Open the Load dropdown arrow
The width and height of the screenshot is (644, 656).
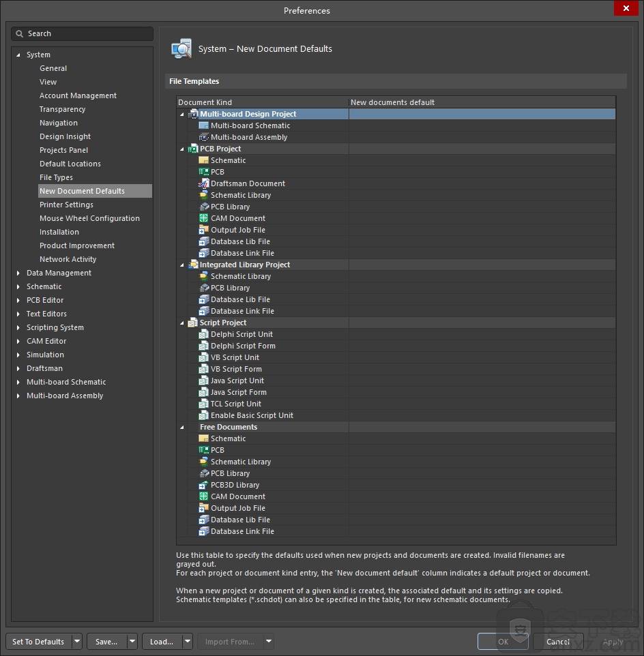(x=188, y=642)
